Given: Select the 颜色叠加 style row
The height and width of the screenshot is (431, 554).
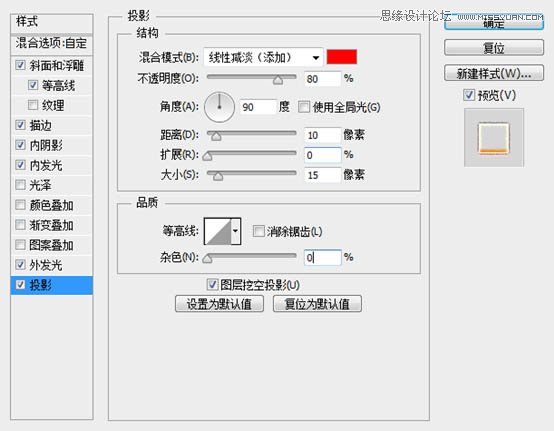Looking at the screenshot, I should 52,205.
